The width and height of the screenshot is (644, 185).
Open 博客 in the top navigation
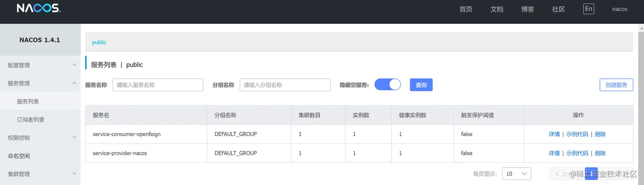coord(528,9)
